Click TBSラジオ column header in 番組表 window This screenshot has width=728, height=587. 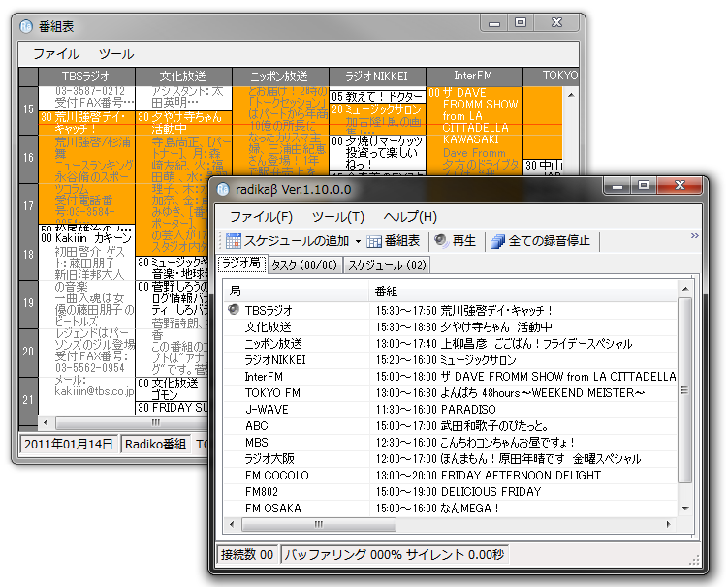[x=86, y=77]
